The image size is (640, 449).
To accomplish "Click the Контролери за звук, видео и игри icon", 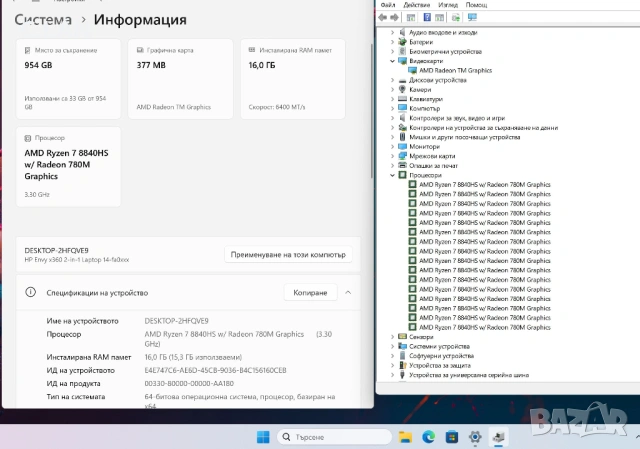I will [402, 118].
